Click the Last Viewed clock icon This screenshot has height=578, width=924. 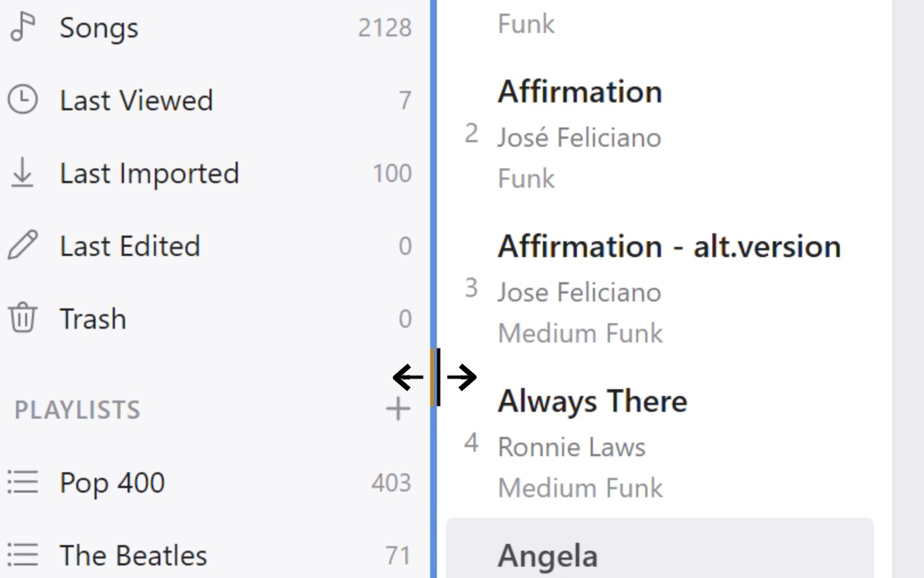click(23, 100)
